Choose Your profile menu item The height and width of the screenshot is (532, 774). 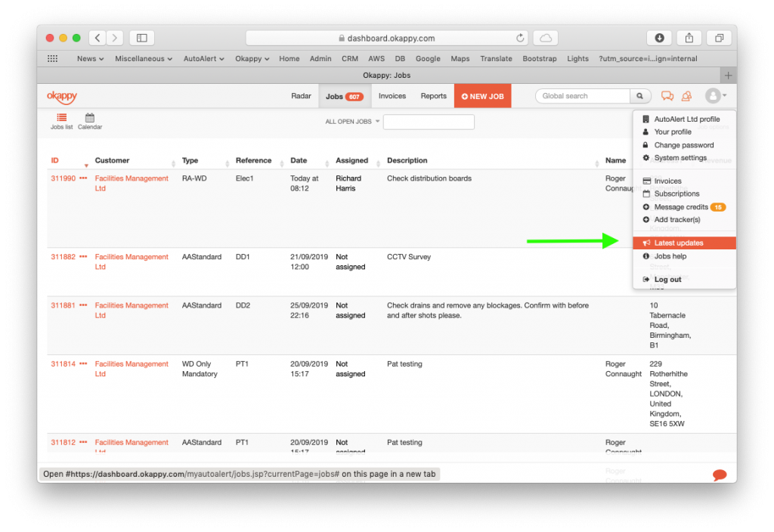(x=684, y=131)
